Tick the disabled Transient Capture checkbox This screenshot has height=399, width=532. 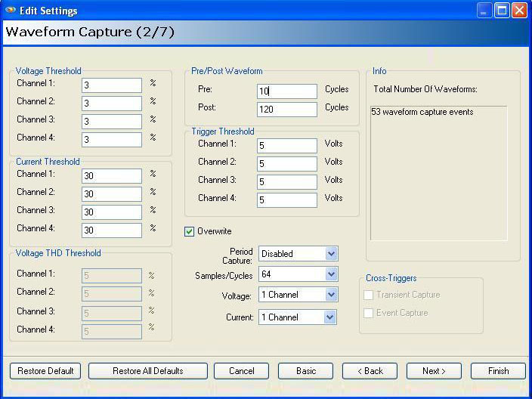(368, 295)
